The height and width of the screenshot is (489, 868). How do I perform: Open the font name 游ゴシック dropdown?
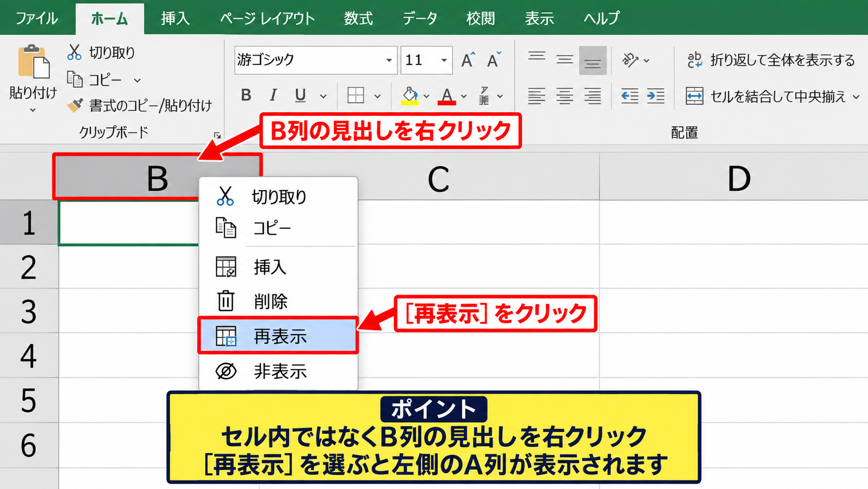point(389,60)
